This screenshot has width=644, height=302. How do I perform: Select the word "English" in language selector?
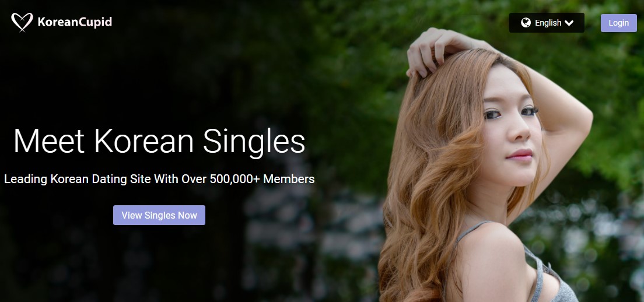[x=548, y=23]
